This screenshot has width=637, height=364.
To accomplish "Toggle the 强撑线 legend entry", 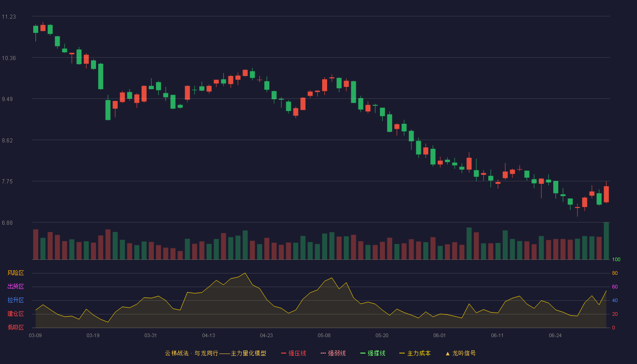I will coord(373,353).
